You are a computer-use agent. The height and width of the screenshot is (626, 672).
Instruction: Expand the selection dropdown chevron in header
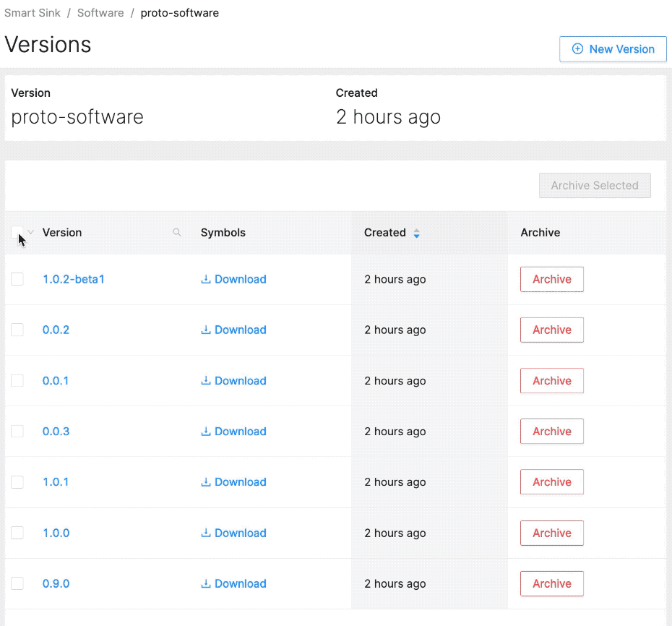(x=30, y=232)
